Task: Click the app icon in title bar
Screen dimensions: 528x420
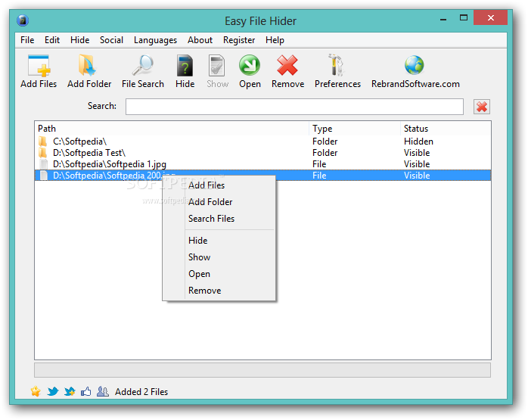Action: 23,20
